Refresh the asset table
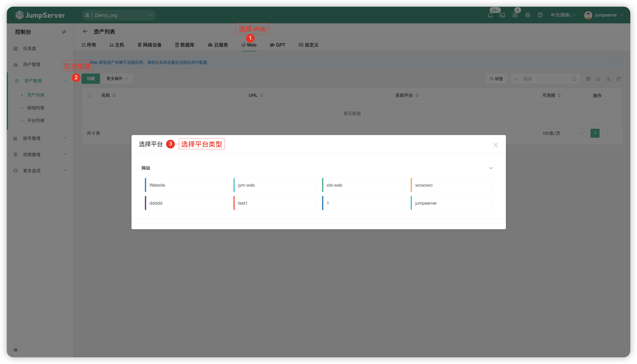The image size is (637, 364). click(618, 79)
